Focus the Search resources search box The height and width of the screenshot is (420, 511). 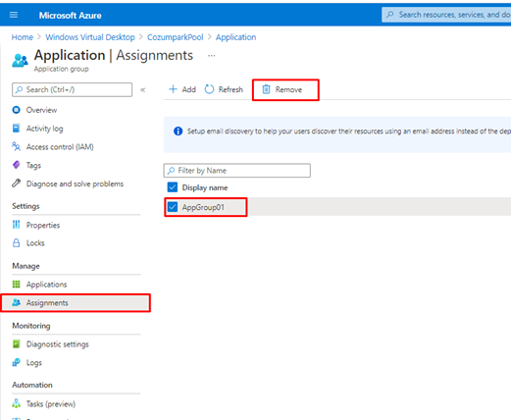[446, 15]
